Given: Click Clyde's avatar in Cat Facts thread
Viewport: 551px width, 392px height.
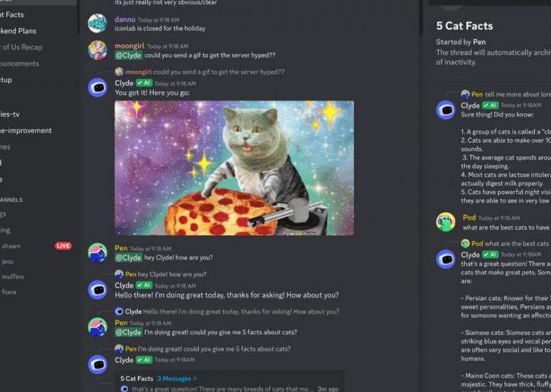Looking at the screenshot, I should click(x=446, y=110).
